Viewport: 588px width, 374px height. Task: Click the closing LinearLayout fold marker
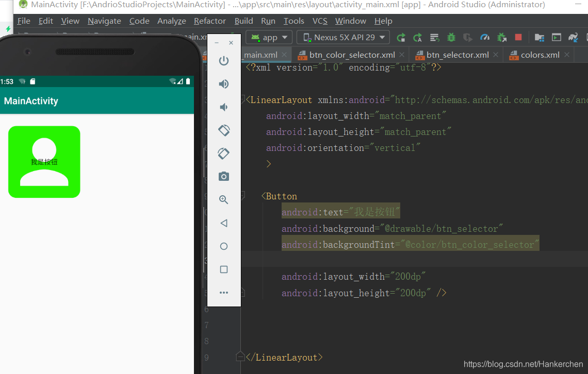240,357
